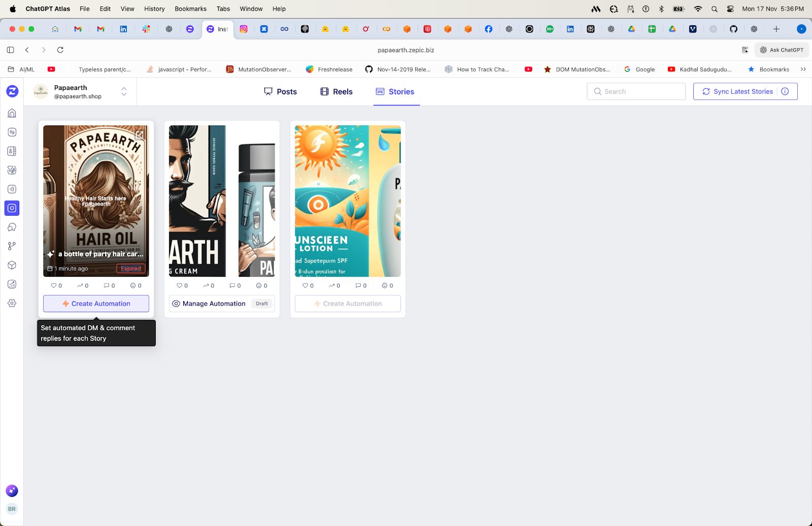Open the sunscreen lotion story thumbnail

[348, 201]
